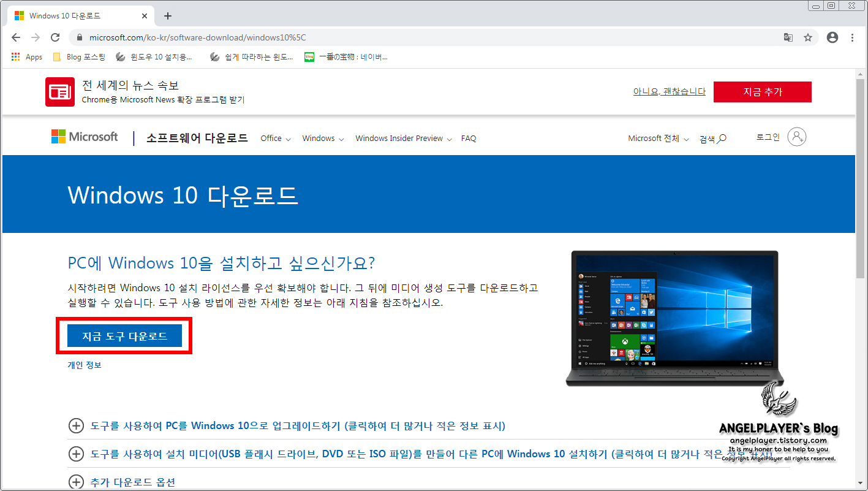Click the padlock site info icon
This screenshot has height=491, width=868.
click(79, 37)
